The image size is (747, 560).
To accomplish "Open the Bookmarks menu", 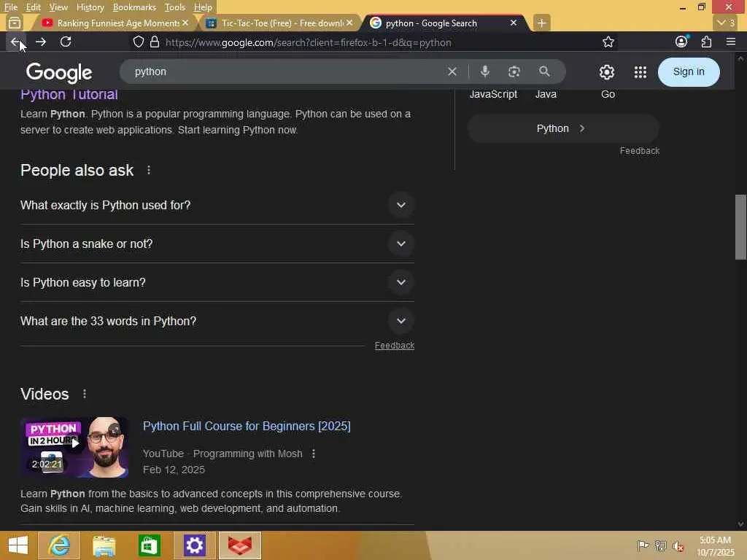I will (134, 7).
